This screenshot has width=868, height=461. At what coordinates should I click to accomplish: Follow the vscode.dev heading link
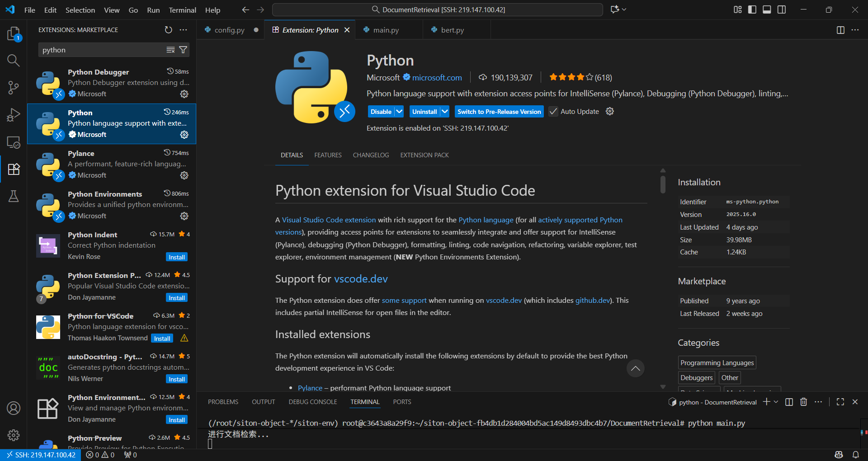361,279
